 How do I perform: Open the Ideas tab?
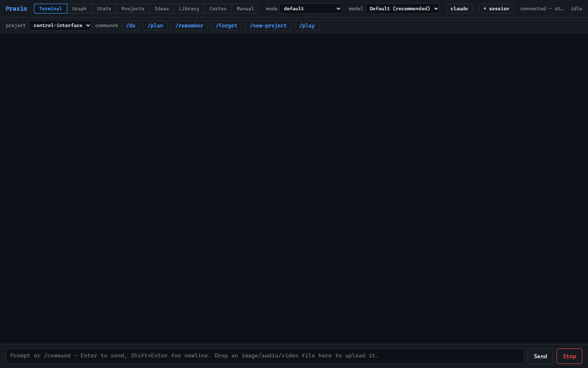pos(162,9)
